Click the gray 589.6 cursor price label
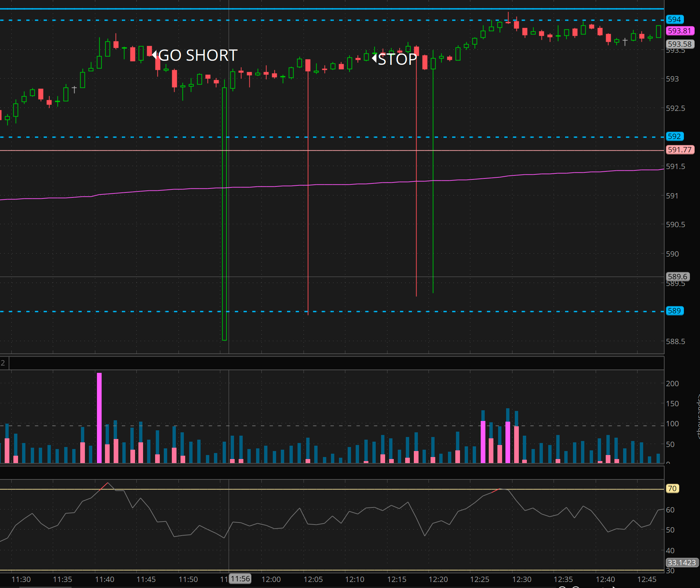Image resolution: width=700 pixels, height=588 pixels. [x=678, y=277]
